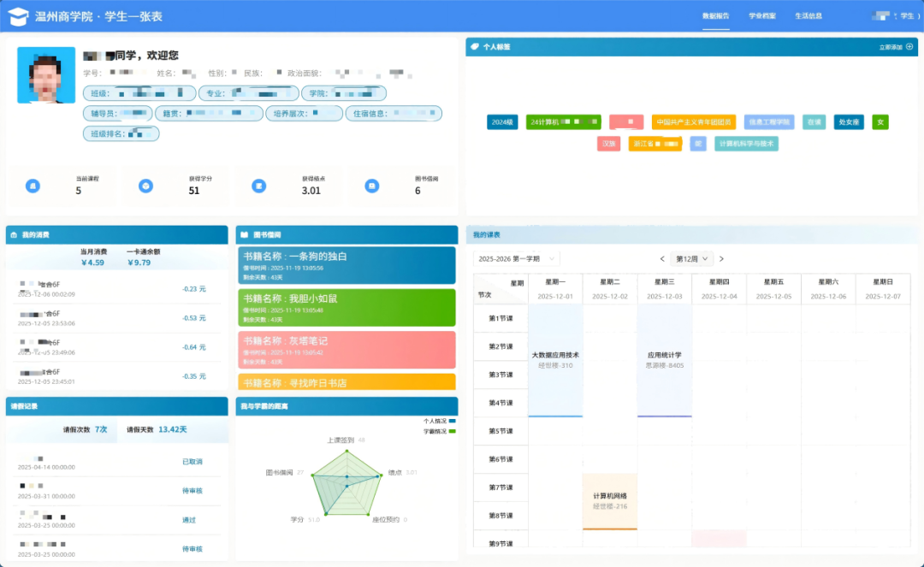
Task: Go to next week with right arrow
Action: pyautogui.click(x=721, y=258)
